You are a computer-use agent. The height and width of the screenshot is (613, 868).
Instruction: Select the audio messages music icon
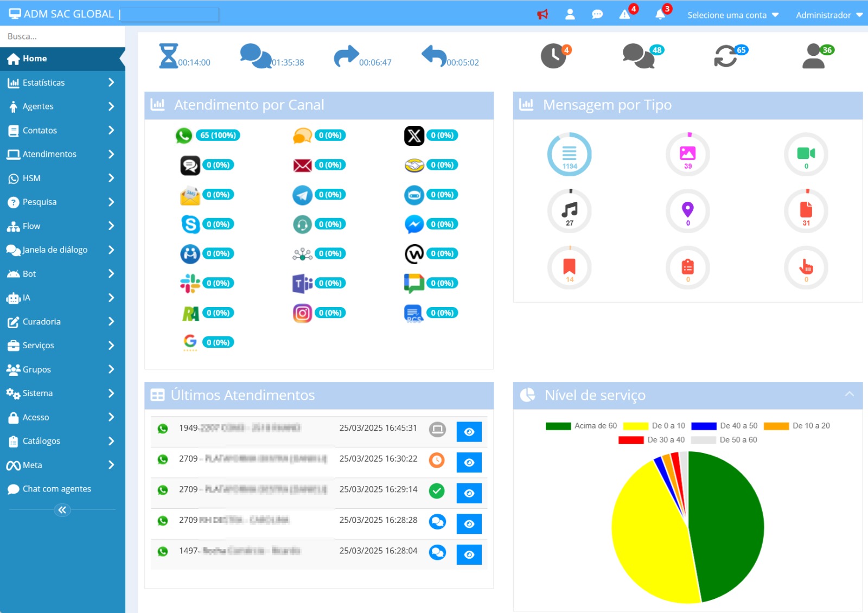(x=569, y=210)
